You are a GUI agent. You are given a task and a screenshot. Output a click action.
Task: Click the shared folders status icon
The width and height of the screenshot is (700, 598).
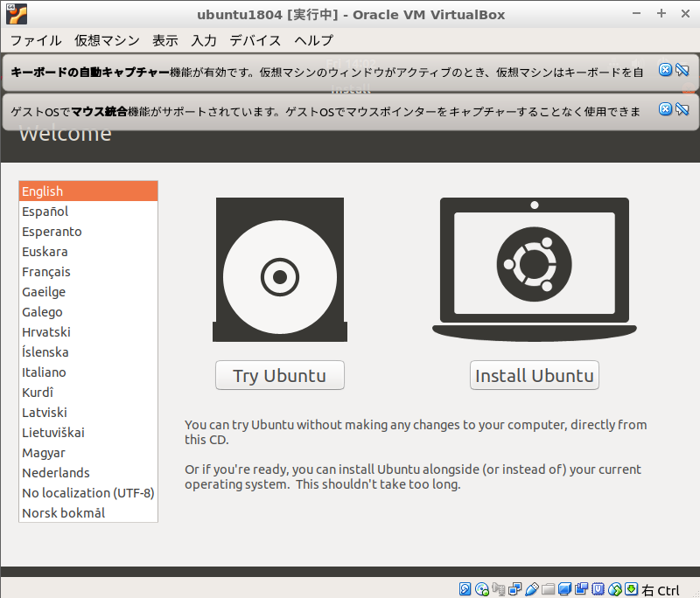548,589
